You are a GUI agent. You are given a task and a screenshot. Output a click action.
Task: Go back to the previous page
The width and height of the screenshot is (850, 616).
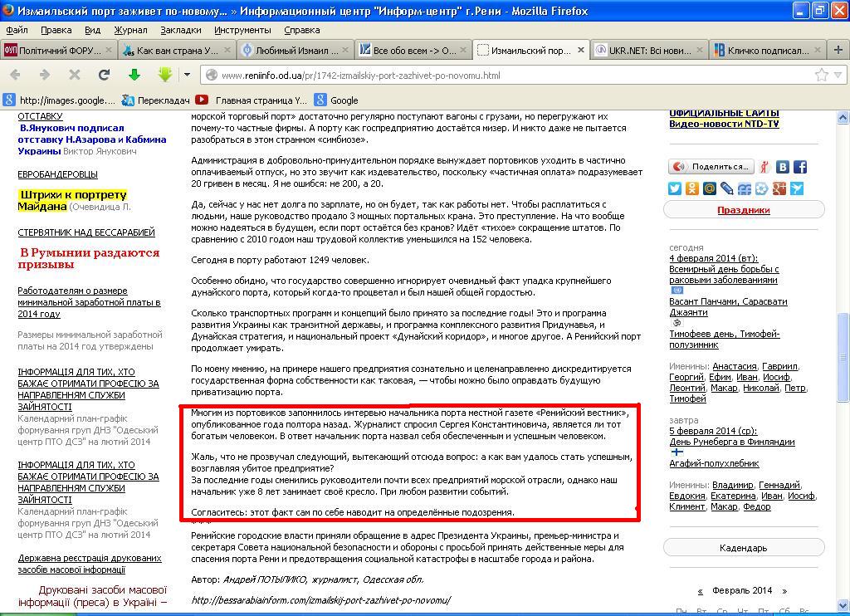15,75
